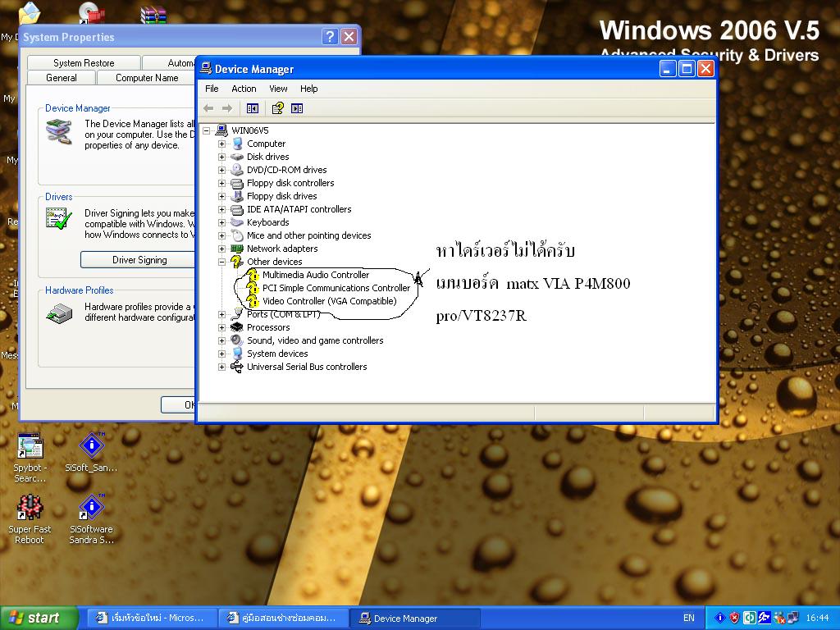
Task: Select the "System devices" tree label
Action: (277, 354)
